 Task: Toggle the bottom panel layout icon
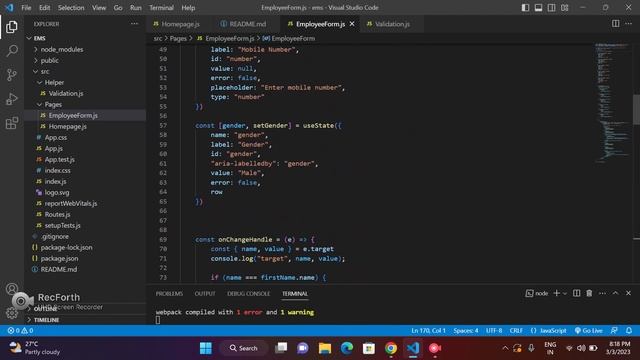point(538,8)
